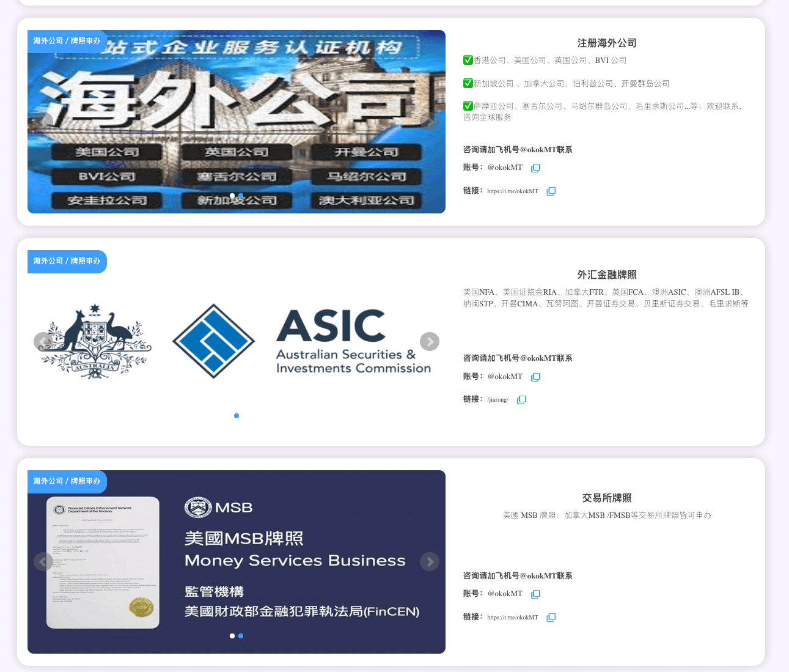The image size is (789, 672).
Task: Copy account @okokMT in exchange license card
Action: point(535,594)
